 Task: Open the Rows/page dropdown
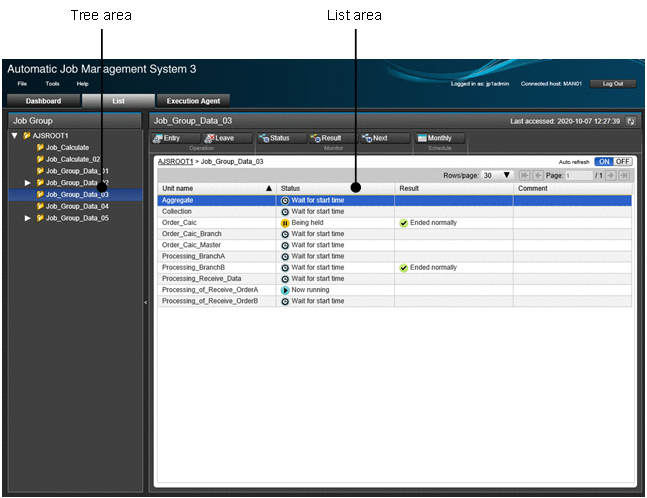click(x=497, y=175)
